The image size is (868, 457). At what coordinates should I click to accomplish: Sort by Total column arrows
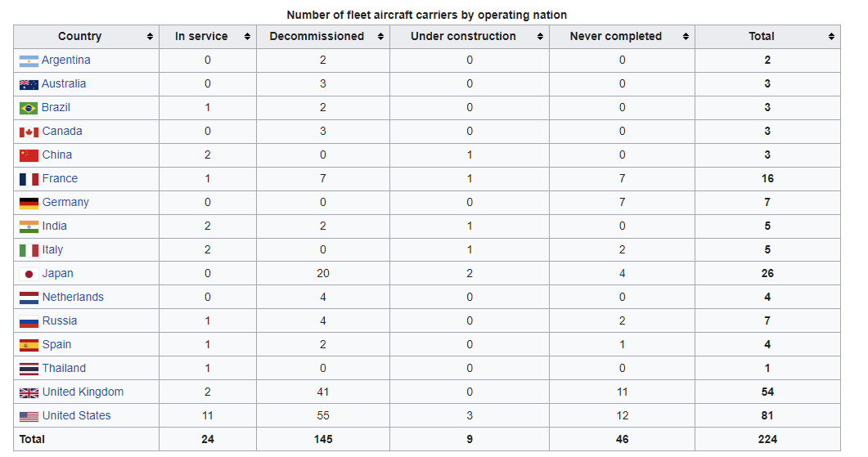click(x=831, y=37)
